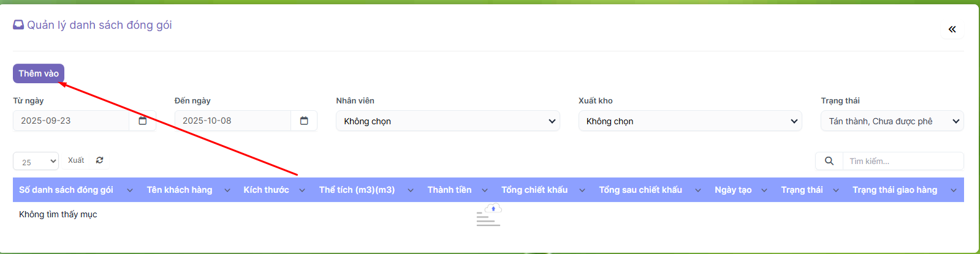Click the inbox icon beside page title
Viewport: 980px width, 254px height.
point(18,25)
